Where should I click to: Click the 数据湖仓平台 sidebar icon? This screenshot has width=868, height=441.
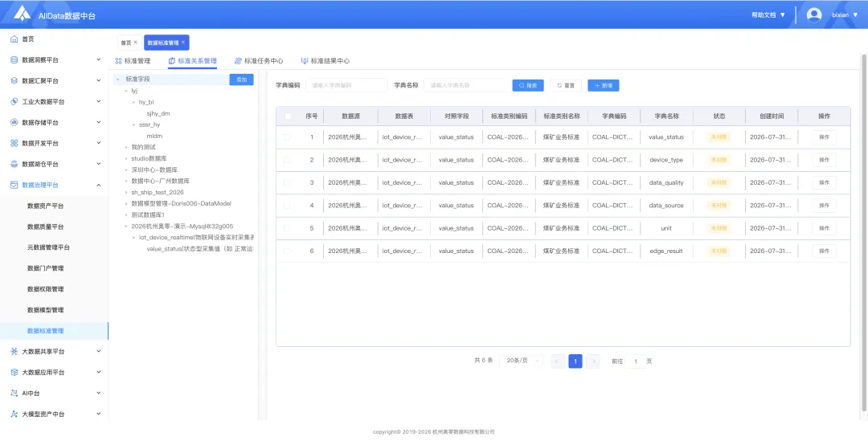(x=14, y=165)
